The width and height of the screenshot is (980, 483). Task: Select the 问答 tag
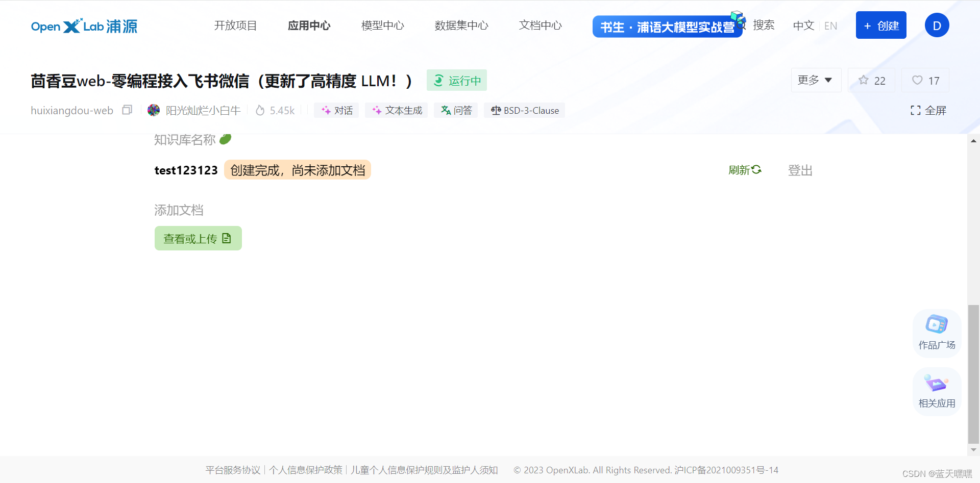tap(456, 110)
